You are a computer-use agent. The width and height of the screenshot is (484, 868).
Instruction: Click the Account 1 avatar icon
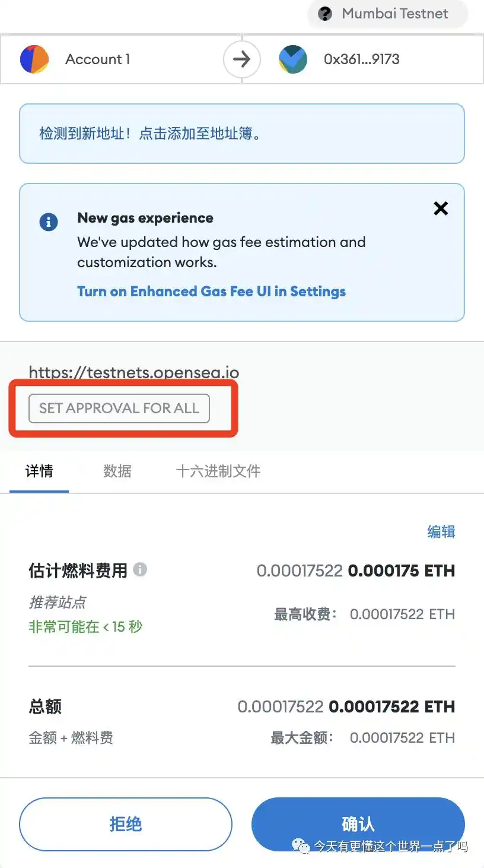(x=34, y=59)
